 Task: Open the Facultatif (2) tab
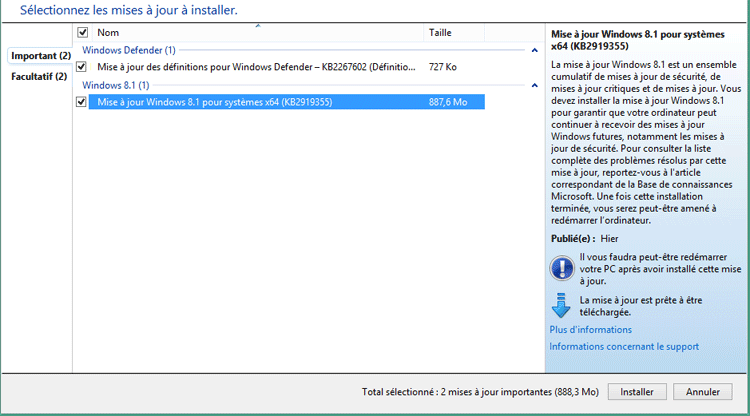[x=40, y=76]
